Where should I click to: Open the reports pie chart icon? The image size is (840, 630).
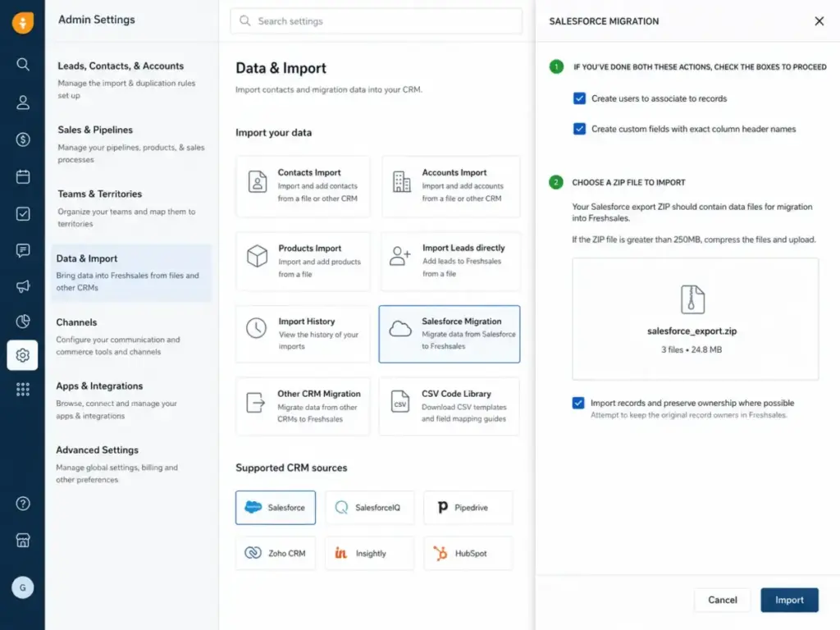click(x=22, y=322)
